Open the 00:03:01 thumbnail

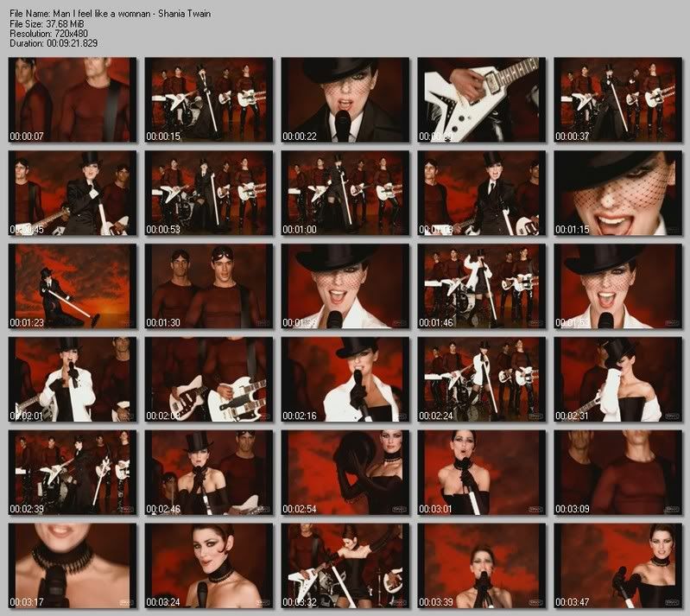(482, 473)
